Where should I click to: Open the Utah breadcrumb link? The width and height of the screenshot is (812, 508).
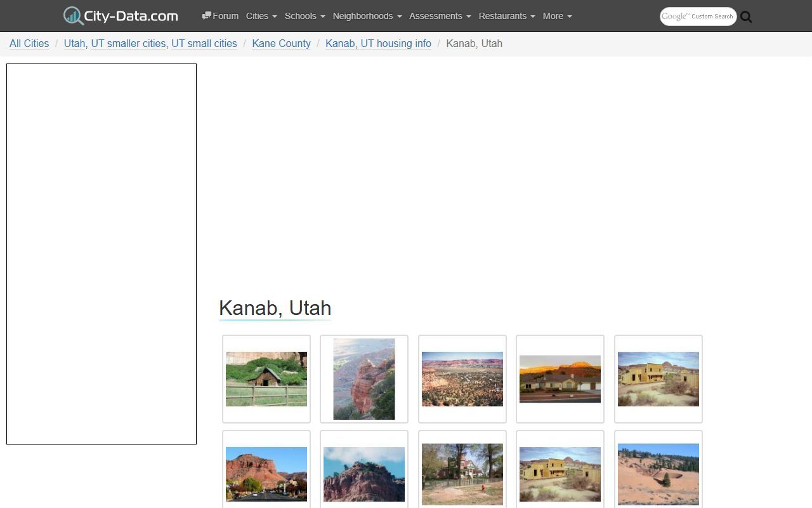click(74, 43)
